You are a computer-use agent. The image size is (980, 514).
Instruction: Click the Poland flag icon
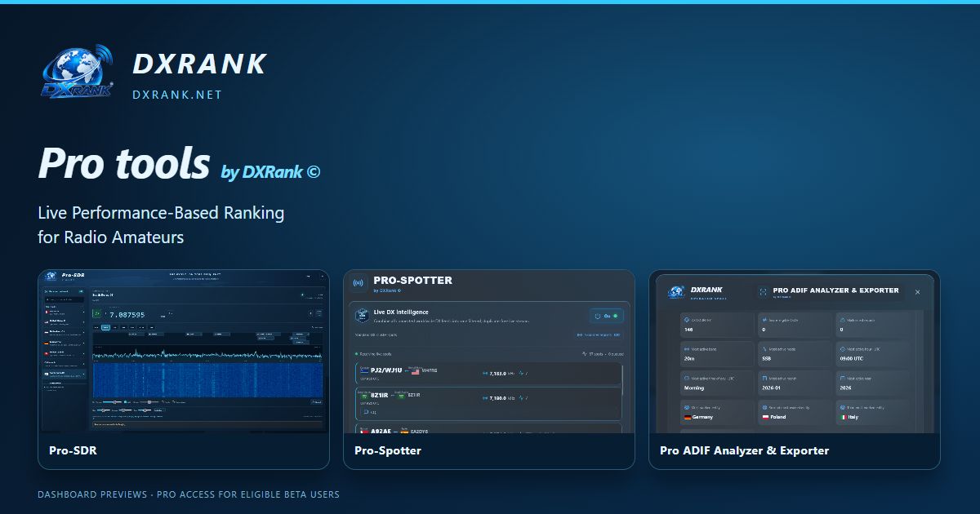pyautogui.click(x=765, y=417)
